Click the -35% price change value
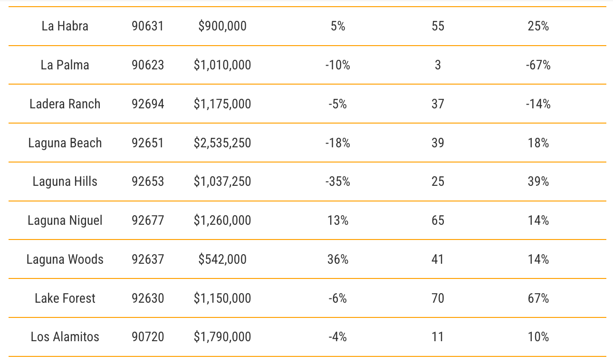The image size is (613, 364). 338,182
